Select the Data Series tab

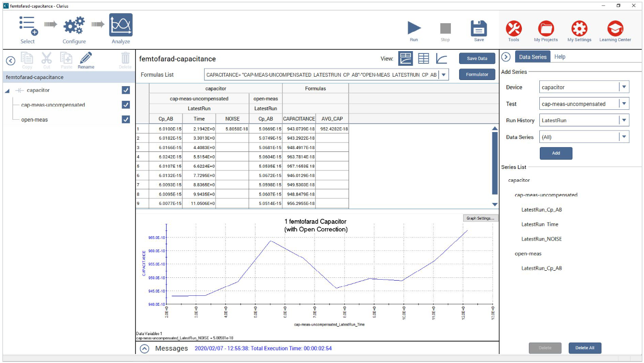532,56
